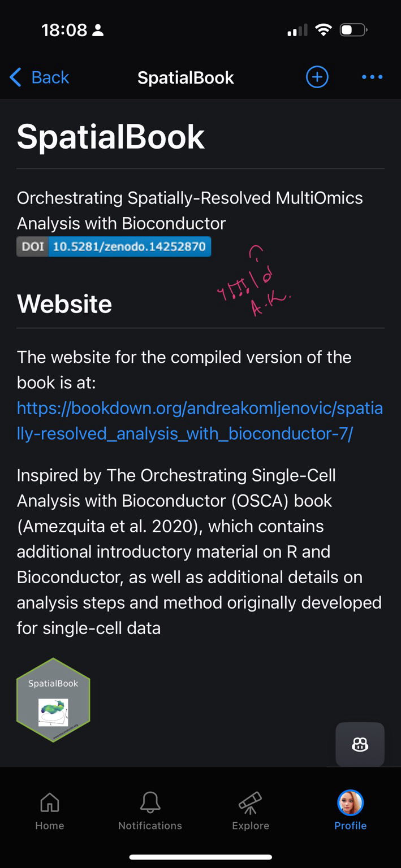The image size is (401, 868).
Task: Open the bookdown.org book website link
Action: (200, 421)
